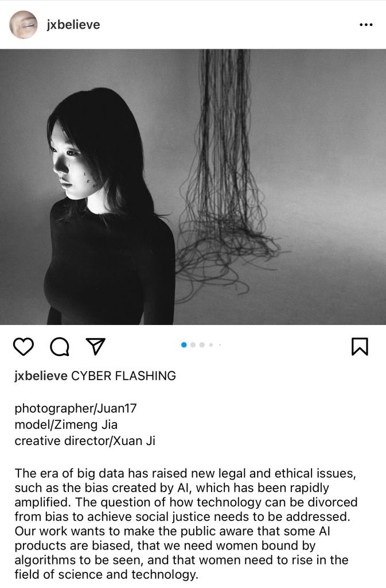Jump to the fourth carousel page dot

[211, 345]
